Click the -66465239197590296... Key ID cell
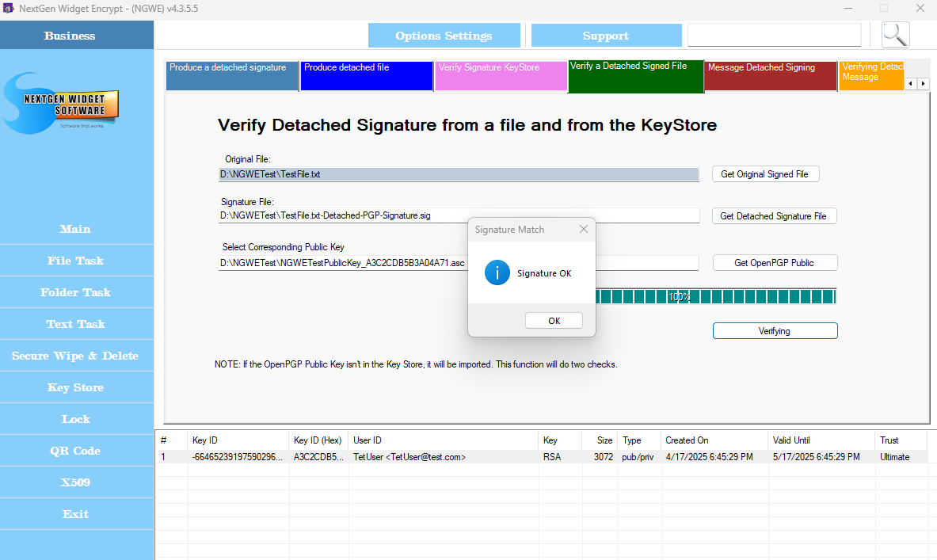This screenshot has height=560, width=937. pyautogui.click(x=238, y=456)
